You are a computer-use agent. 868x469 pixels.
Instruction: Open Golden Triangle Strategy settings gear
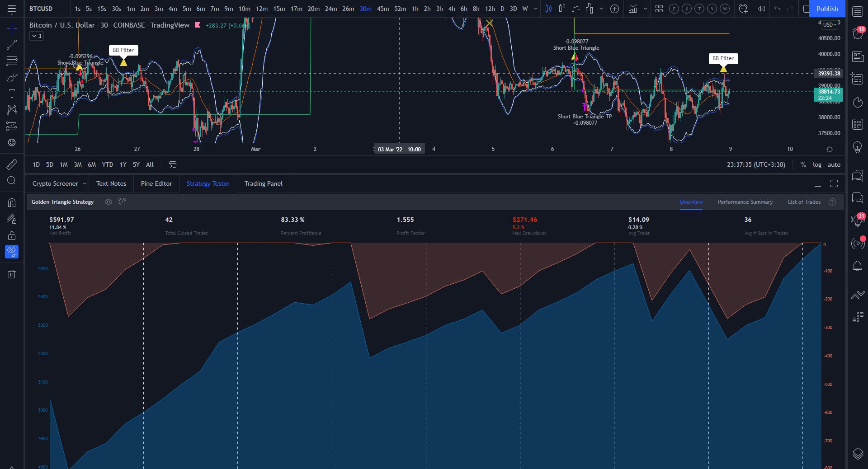tap(108, 202)
